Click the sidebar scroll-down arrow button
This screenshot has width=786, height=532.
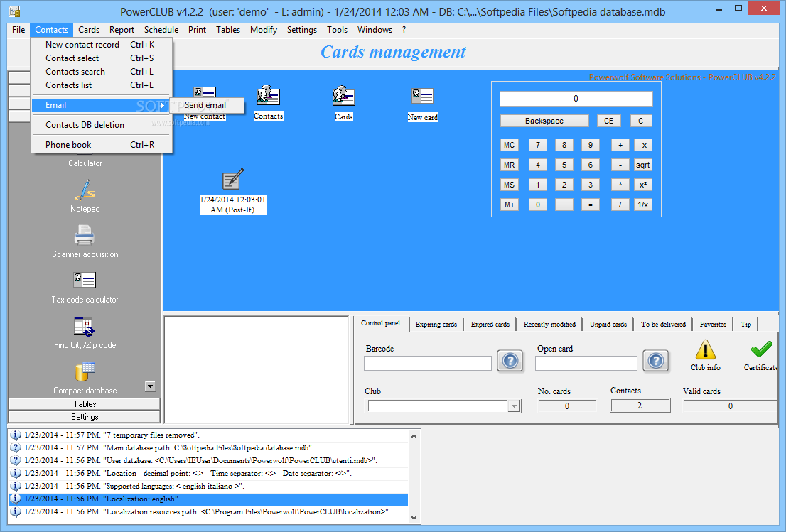point(151,386)
